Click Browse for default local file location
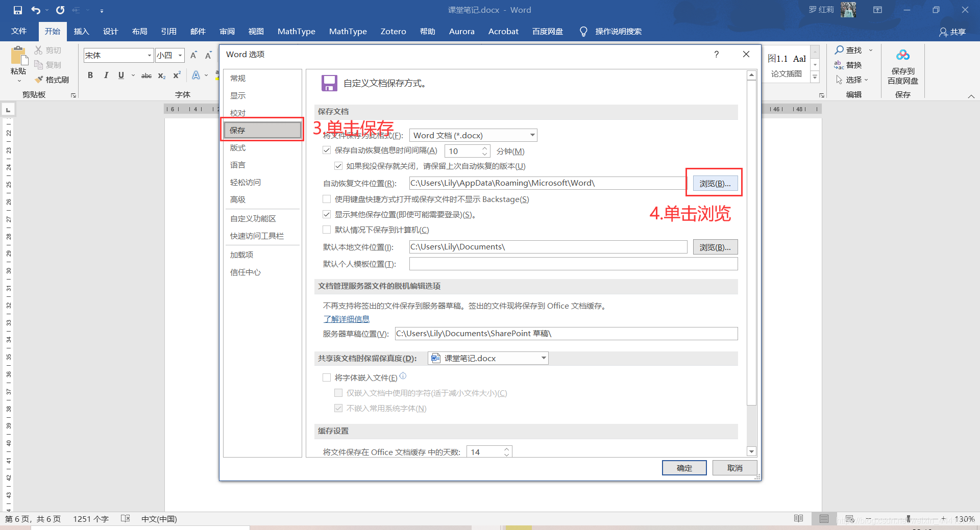 click(x=715, y=247)
